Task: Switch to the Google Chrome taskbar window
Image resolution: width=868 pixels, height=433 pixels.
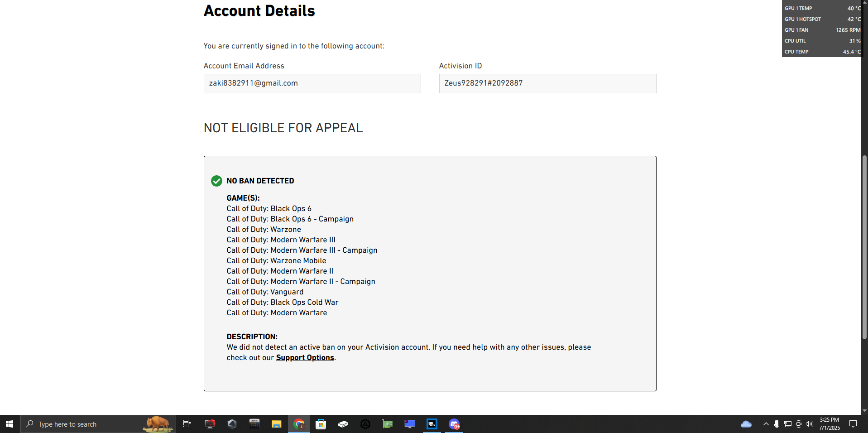Action: [x=299, y=424]
